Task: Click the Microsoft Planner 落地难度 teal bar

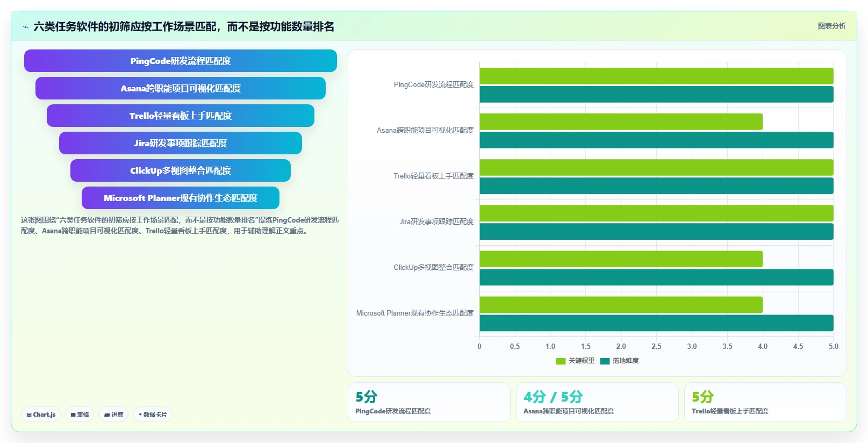Action: coord(656,323)
